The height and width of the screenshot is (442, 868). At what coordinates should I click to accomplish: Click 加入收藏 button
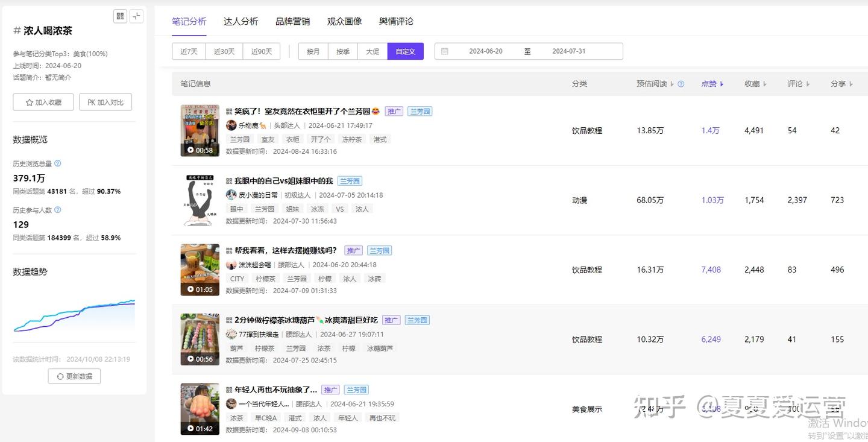point(43,103)
